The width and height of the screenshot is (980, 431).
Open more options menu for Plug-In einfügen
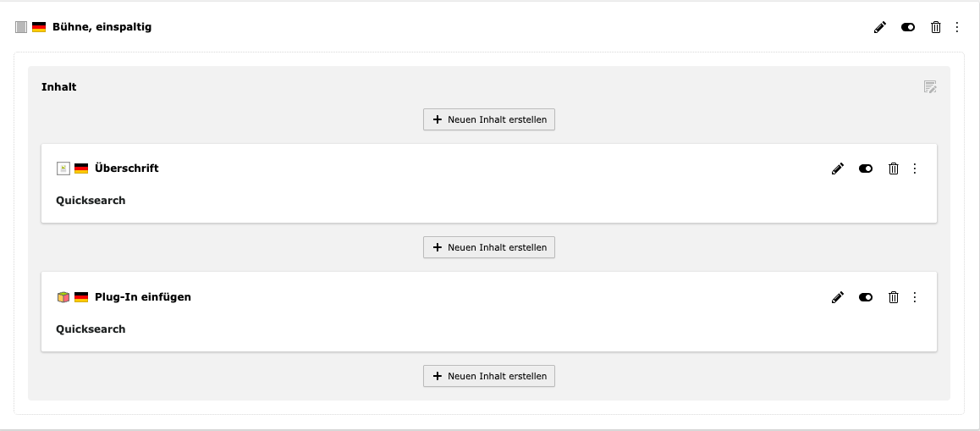[x=915, y=297]
